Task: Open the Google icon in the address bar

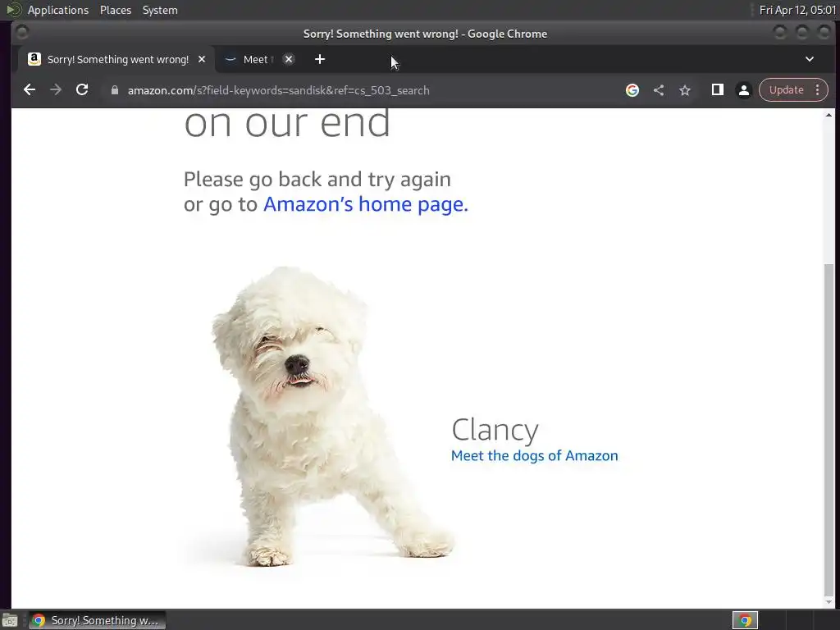Action: pyautogui.click(x=632, y=90)
